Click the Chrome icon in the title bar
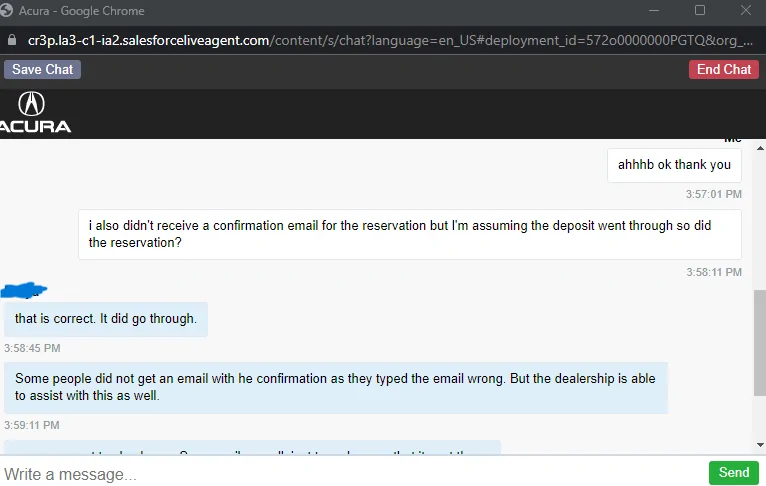Screen dimensions: 766x486 pos(9,11)
